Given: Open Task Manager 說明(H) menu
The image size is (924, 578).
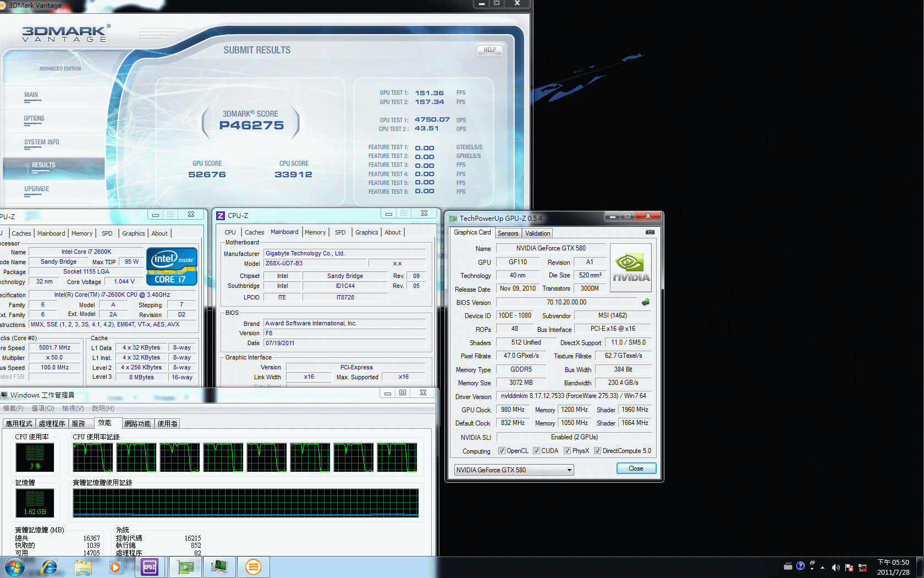Looking at the screenshot, I should click(x=103, y=408).
